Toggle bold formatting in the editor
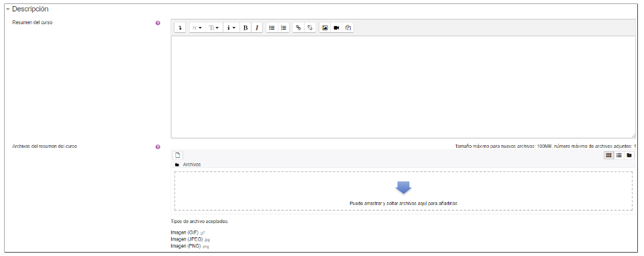Image resolution: width=644 pixels, height=256 pixels. point(246,28)
